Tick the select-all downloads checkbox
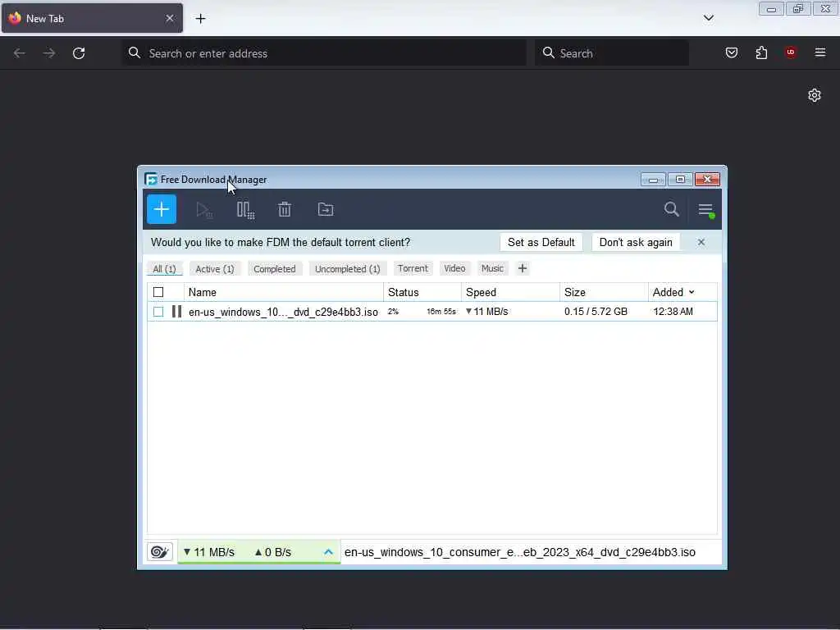This screenshot has height=630, width=840. click(x=158, y=292)
